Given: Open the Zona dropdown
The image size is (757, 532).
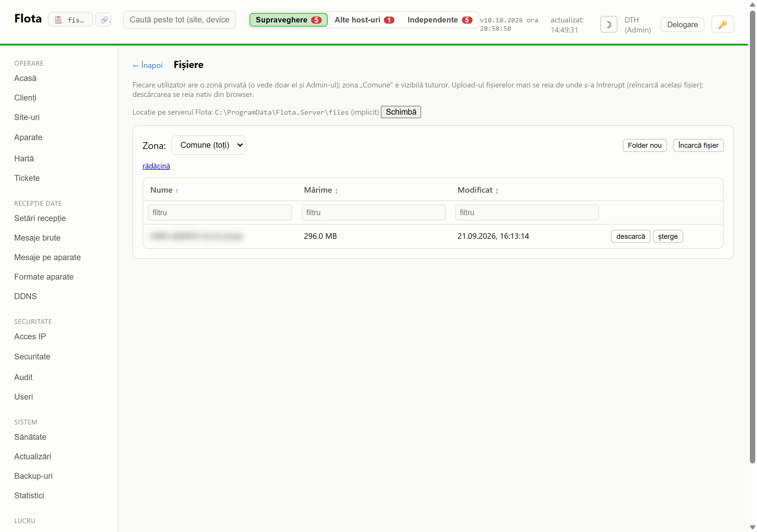Looking at the screenshot, I should coord(208,145).
